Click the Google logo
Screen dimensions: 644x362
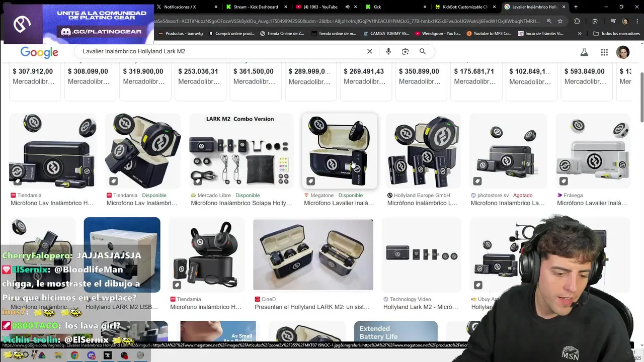click(x=39, y=52)
